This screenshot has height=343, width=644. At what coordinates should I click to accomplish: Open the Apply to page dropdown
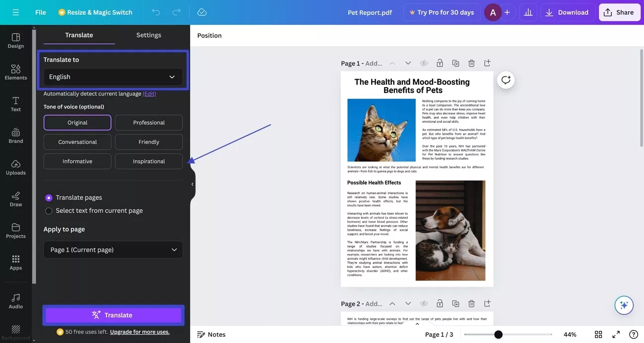pyautogui.click(x=113, y=249)
